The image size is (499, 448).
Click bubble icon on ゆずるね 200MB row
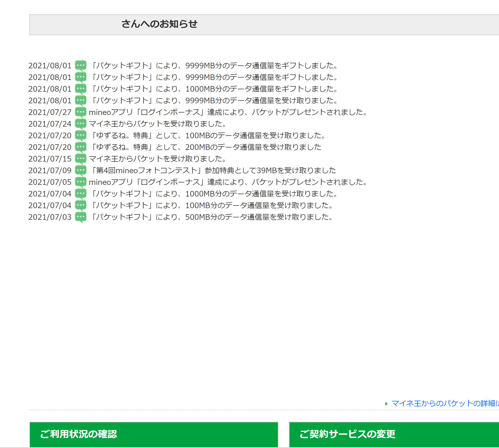(81, 147)
